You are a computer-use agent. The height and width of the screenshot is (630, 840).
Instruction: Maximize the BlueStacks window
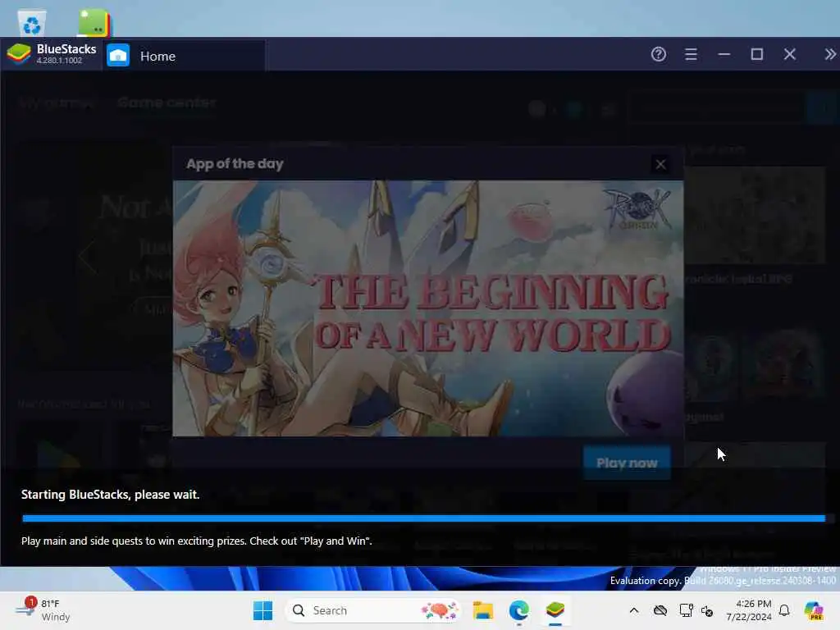757,54
